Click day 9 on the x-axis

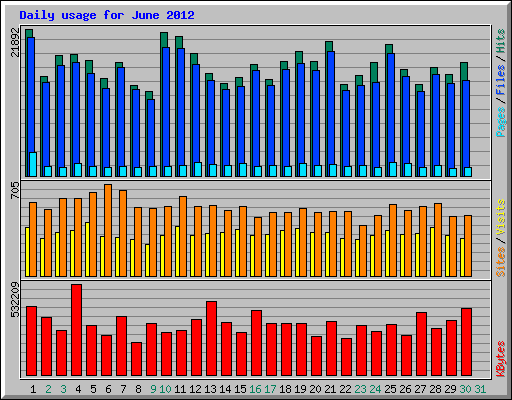point(153,389)
